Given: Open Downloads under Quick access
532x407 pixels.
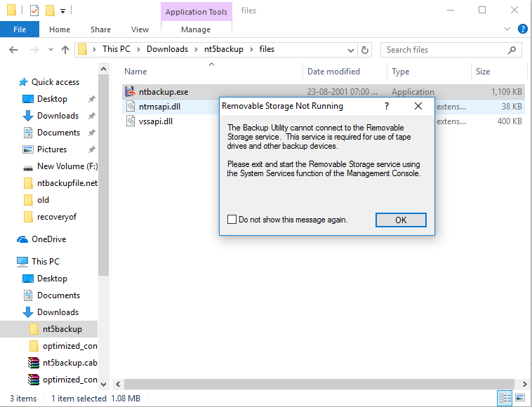Looking at the screenshot, I should click(58, 116).
